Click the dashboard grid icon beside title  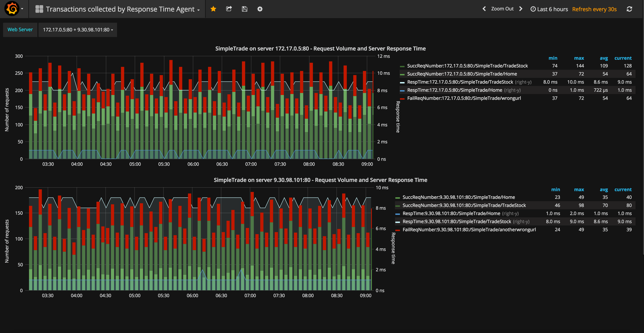(x=39, y=9)
